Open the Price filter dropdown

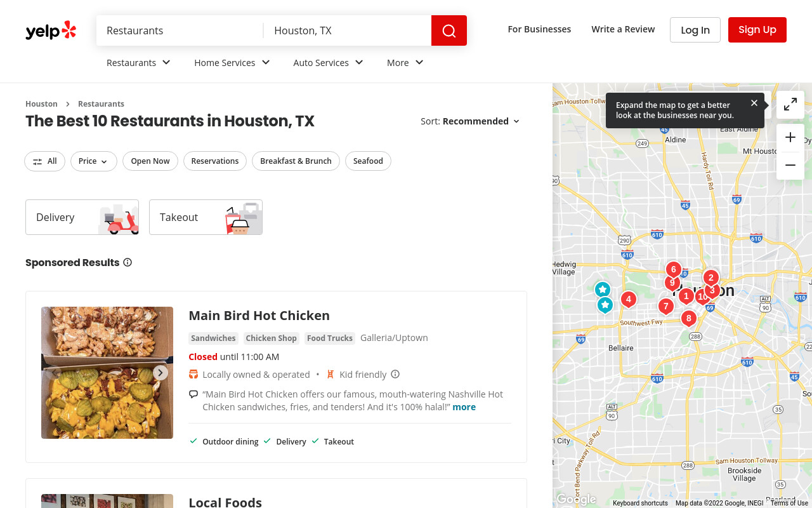tap(94, 161)
